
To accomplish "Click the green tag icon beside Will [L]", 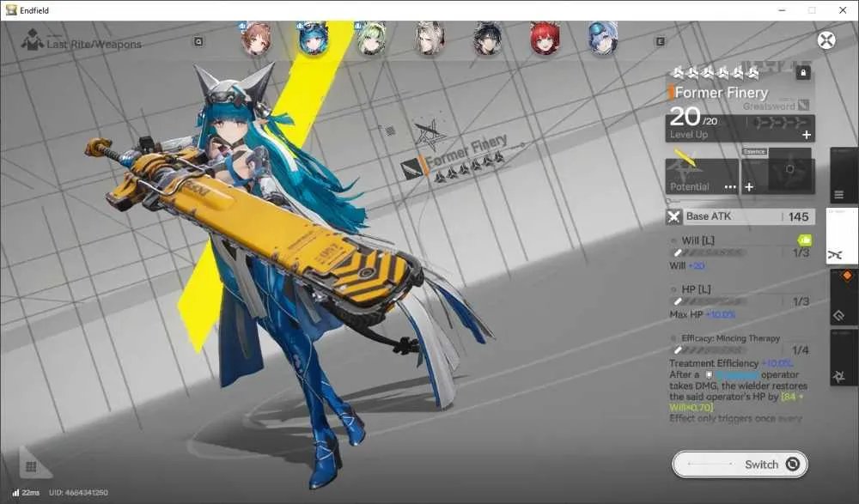I will pyautogui.click(x=804, y=240).
